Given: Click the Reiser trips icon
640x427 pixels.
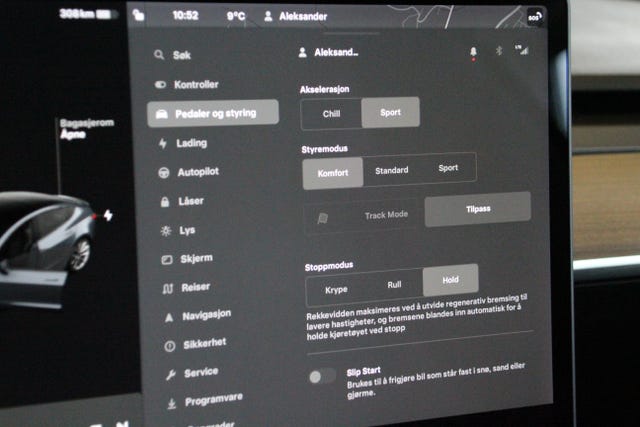Looking at the screenshot, I should (168, 289).
